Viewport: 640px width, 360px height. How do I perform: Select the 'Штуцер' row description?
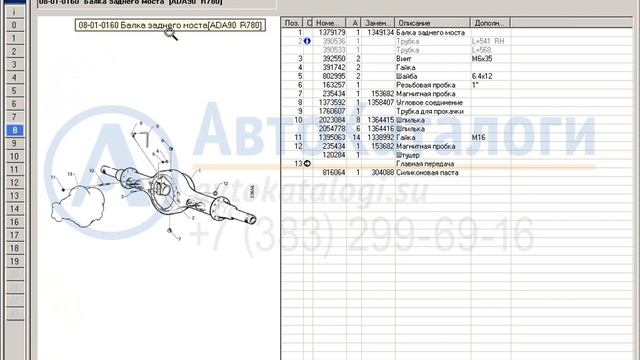coord(408,155)
